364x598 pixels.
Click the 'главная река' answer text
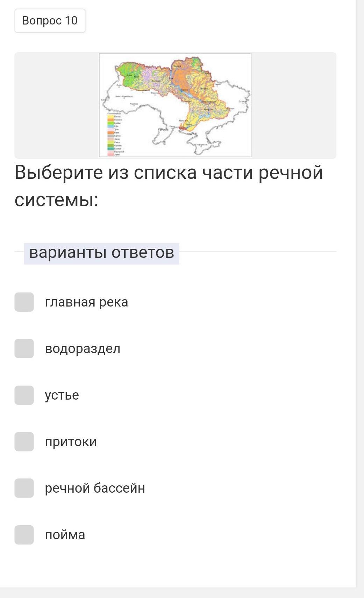[x=86, y=302]
